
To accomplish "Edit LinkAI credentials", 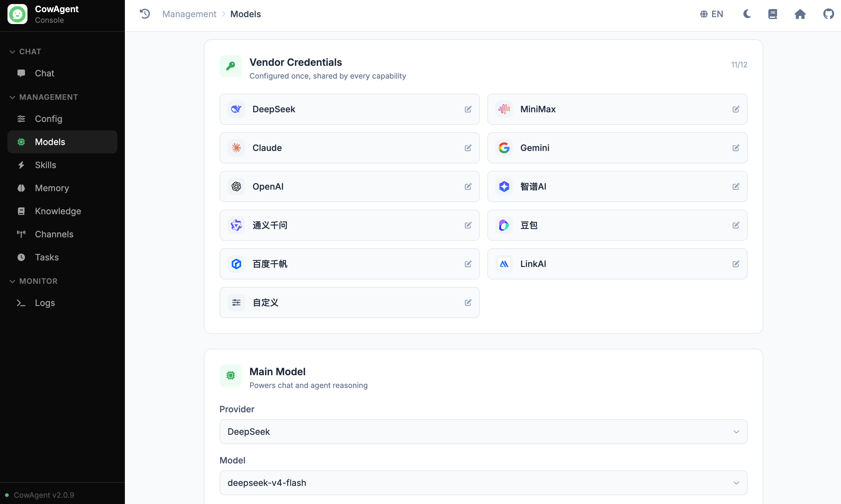I will (x=735, y=264).
